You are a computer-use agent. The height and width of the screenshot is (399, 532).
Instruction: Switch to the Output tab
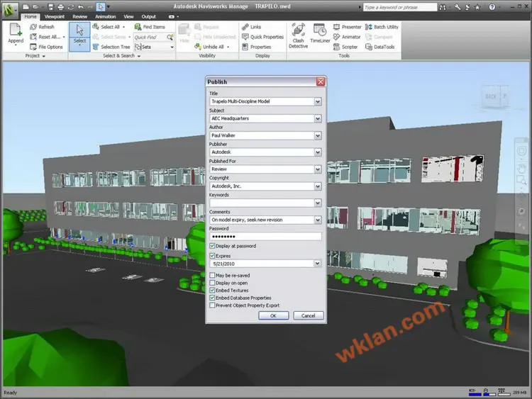coord(148,16)
